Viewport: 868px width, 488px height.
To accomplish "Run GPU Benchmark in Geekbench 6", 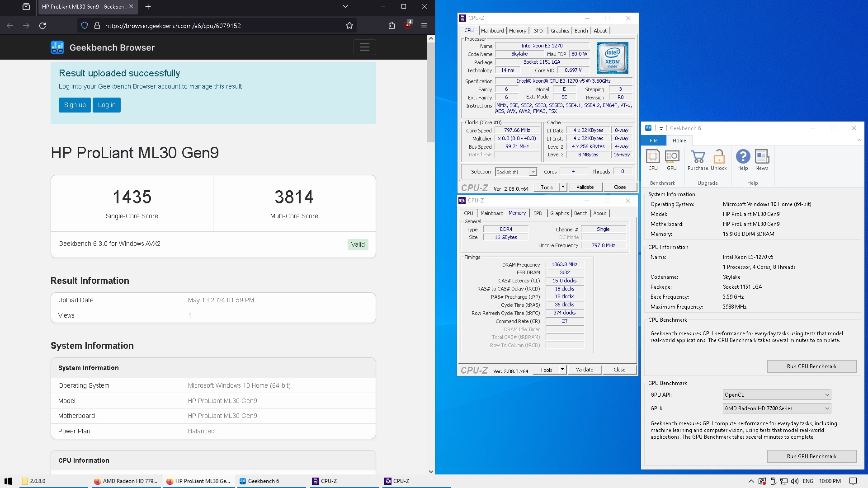I will click(811, 456).
